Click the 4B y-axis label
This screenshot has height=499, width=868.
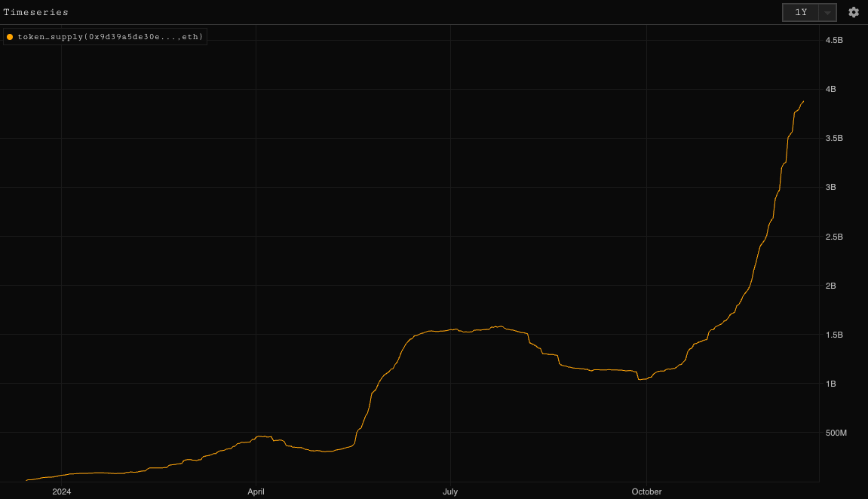830,89
